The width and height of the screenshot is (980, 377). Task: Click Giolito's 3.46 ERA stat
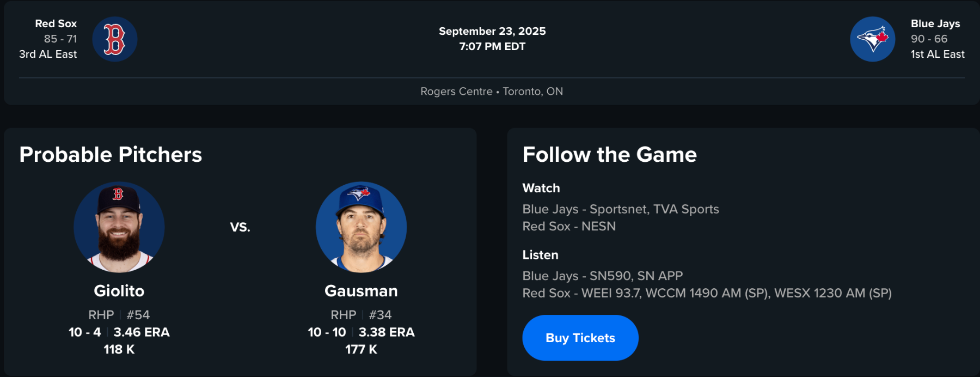coord(142,332)
